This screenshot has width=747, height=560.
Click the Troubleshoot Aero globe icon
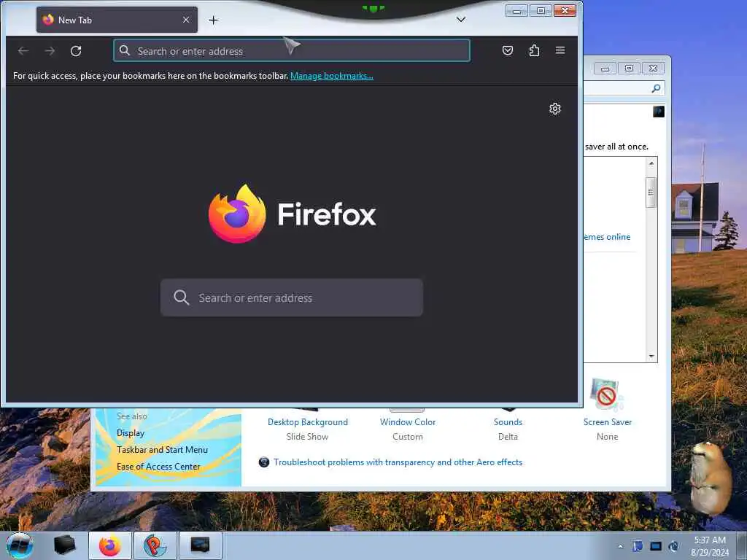click(264, 462)
